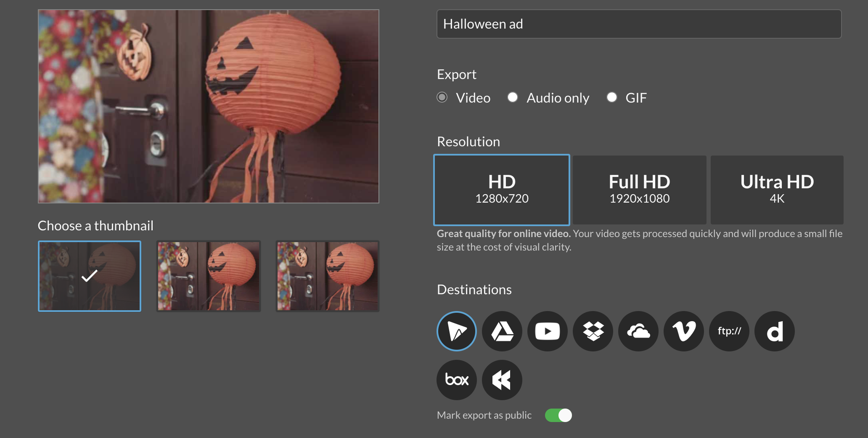868x438 pixels.
Task: Toggle the Mark export as public switch
Action: pos(558,415)
